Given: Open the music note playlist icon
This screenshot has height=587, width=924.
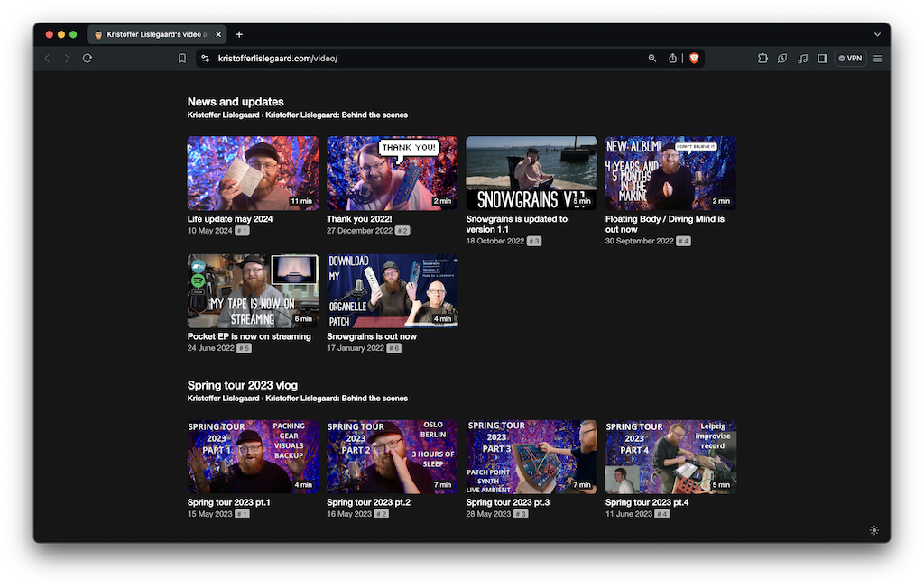Looking at the screenshot, I should 802,58.
